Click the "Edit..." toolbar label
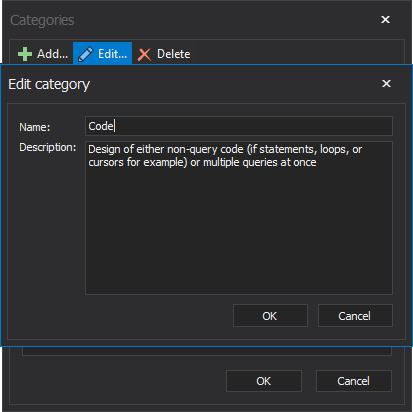Image resolution: width=413 pixels, height=412 pixels. point(112,54)
